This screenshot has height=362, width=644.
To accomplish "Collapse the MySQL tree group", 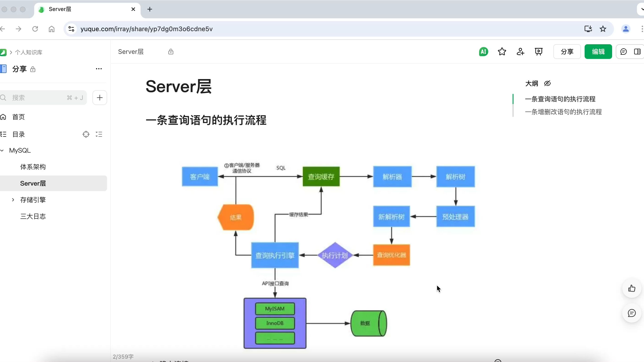I will (2, 150).
